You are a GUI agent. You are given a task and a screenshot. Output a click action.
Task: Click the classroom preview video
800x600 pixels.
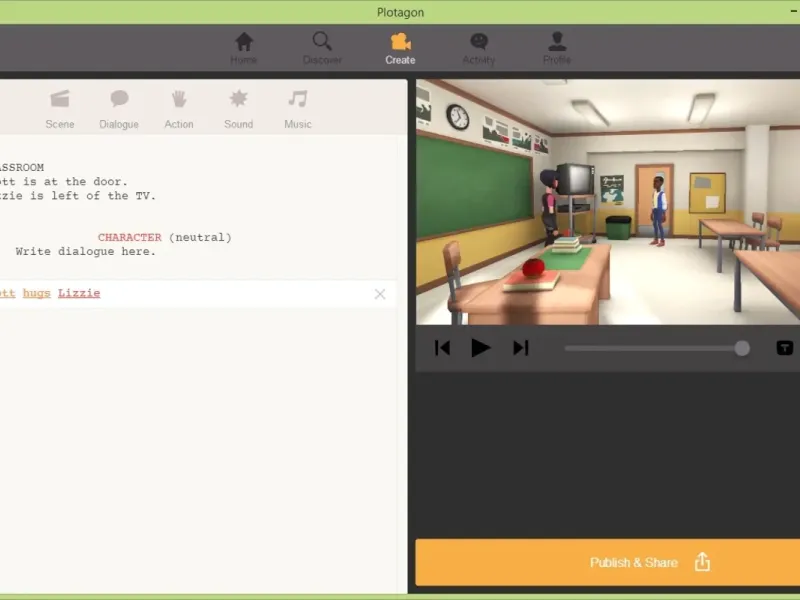coord(608,202)
